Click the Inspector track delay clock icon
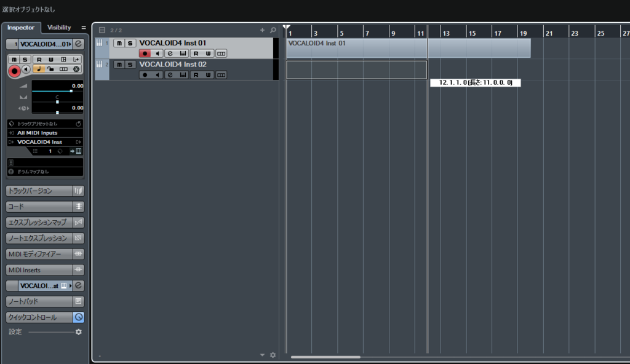The image size is (630, 364). pos(23,108)
